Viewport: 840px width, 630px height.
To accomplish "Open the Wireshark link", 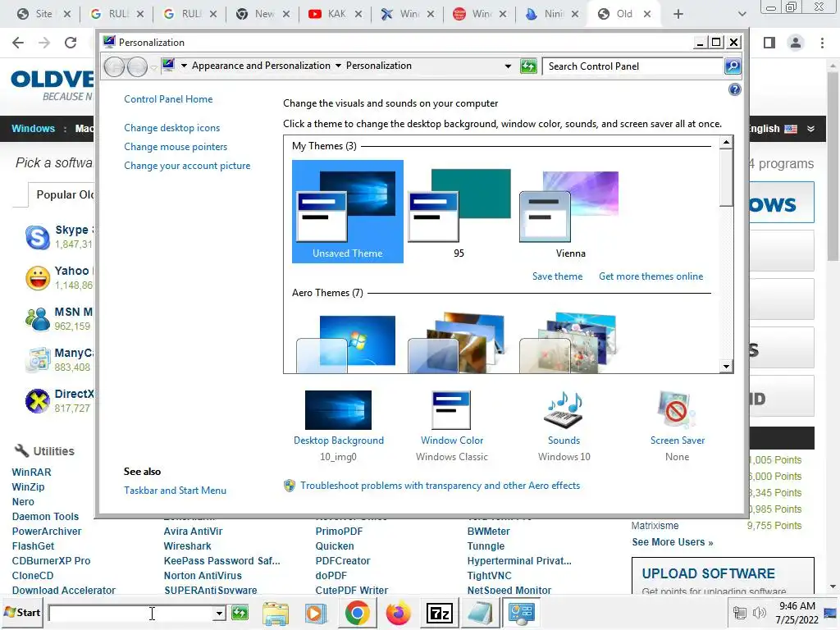I will [188, 546].
